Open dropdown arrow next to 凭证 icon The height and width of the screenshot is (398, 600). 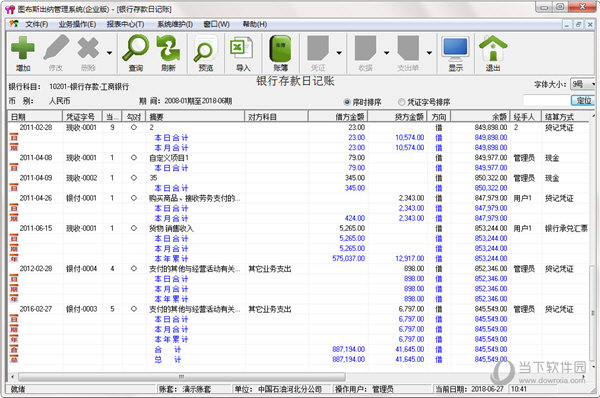pyautogui.click(x=339, y=53)
